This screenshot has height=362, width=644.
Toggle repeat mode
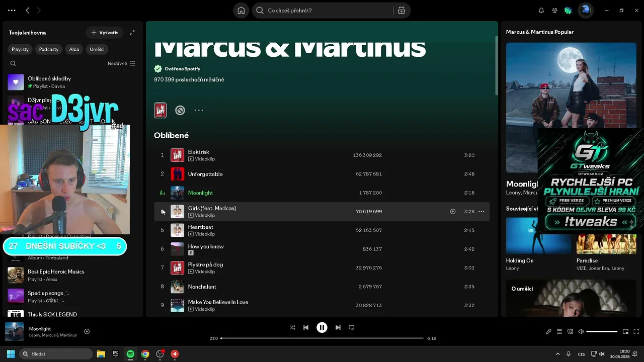pos(352,327)
